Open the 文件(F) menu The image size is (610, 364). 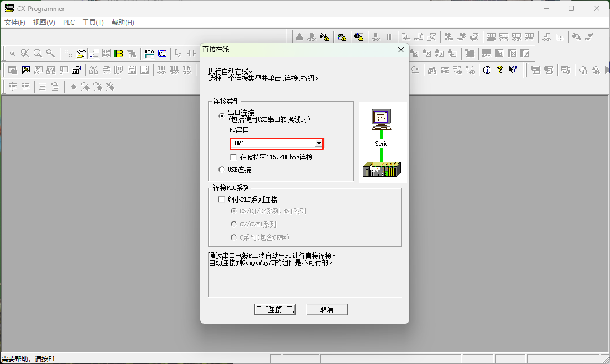[15, 23]
